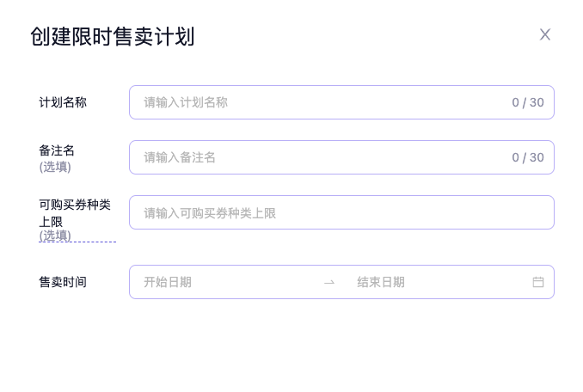583x392 pixels.
Task: Click the 0 / 30 counter in 计划名称 field
Action: tap(528, 102)
